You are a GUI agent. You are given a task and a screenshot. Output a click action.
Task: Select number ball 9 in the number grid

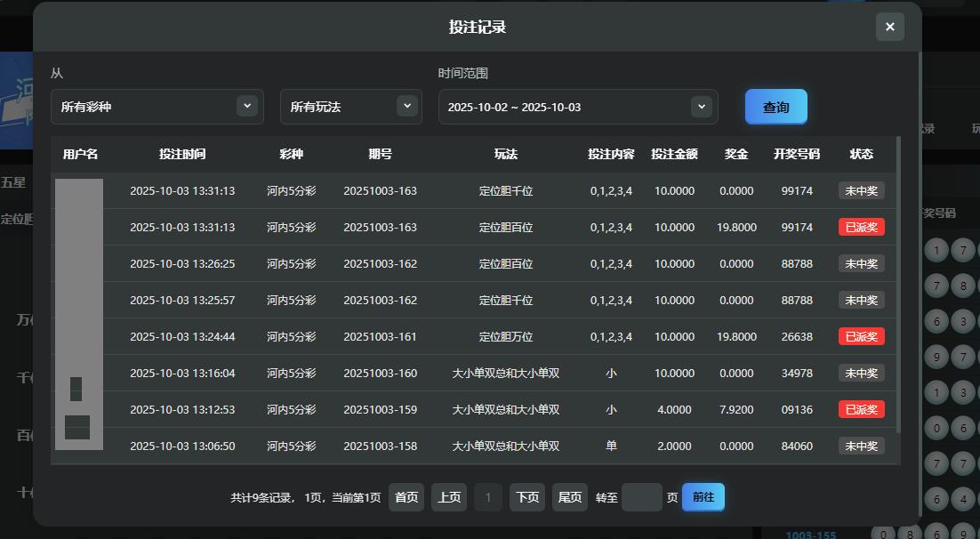click(x=936, y=356)
